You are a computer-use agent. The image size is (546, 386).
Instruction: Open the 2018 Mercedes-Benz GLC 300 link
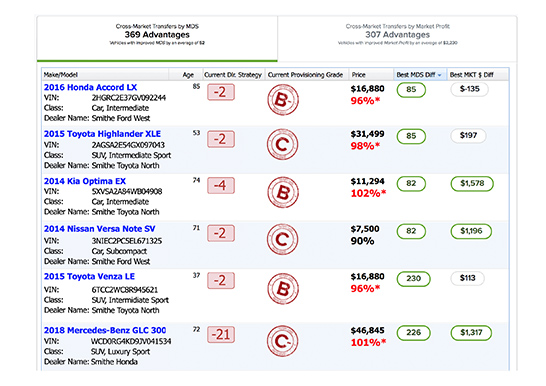pos(105,330)
